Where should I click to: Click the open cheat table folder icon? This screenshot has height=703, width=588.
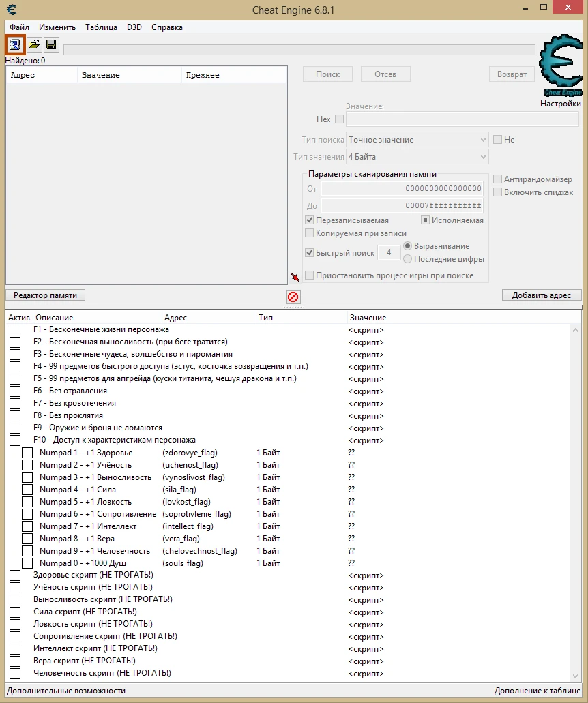pyautogui.click(x=33, y=44)
